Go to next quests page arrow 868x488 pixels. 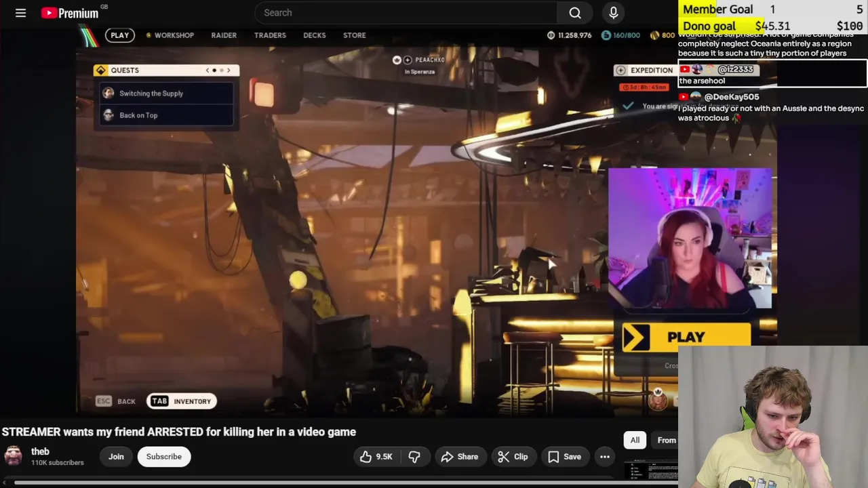coord(229,70)
